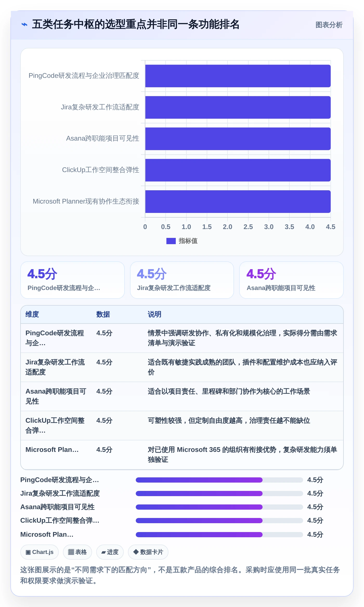
Task: Click the Microsoft Plan… progress bar
Action: (219, 535)
